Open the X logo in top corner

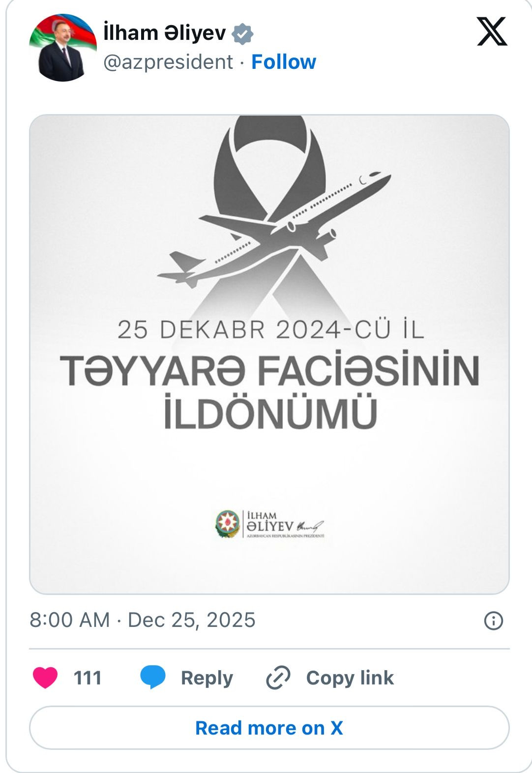(x=492, y=31)
